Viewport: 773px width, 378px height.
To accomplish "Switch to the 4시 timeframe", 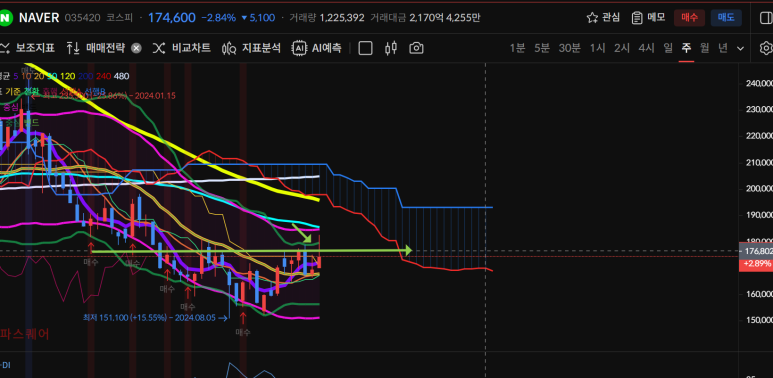I will pyautogui.click(x=646, y=48).
